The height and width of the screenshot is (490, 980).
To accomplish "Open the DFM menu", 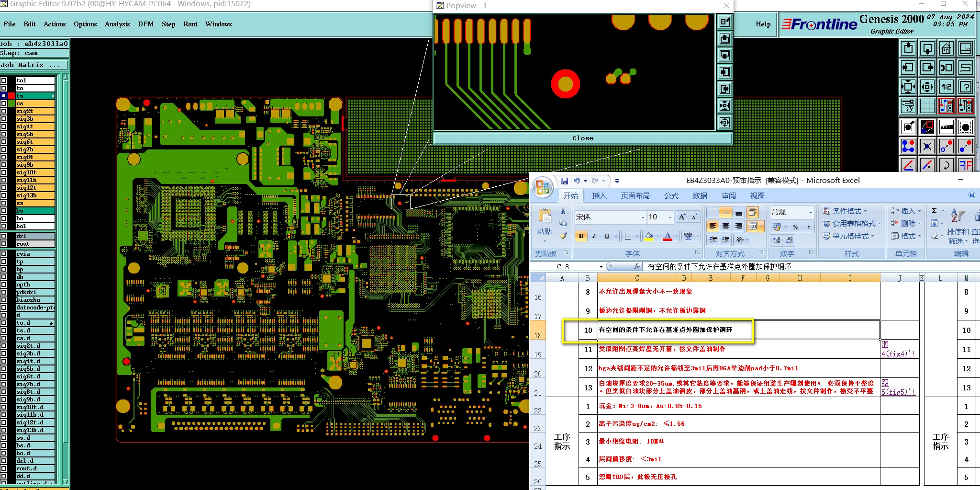I will click(145, 24).
